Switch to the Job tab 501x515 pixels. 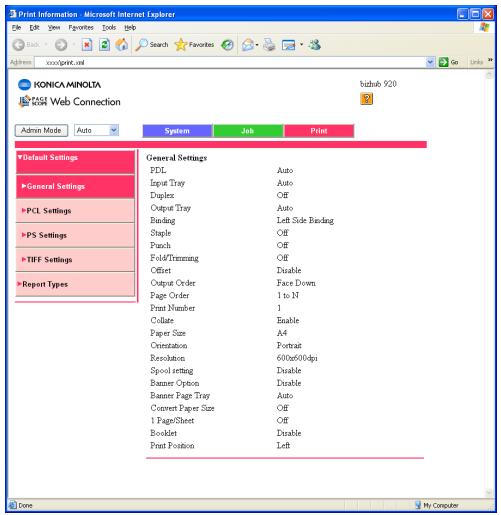(x=248, y=131)
